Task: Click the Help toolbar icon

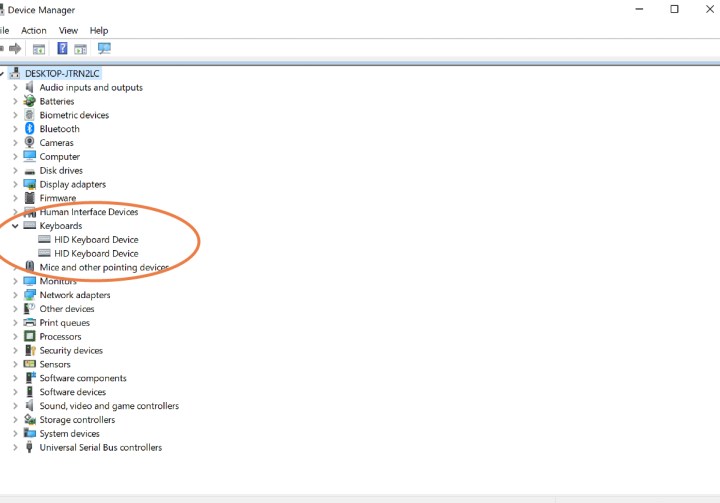Action: (x=63, y=48)
